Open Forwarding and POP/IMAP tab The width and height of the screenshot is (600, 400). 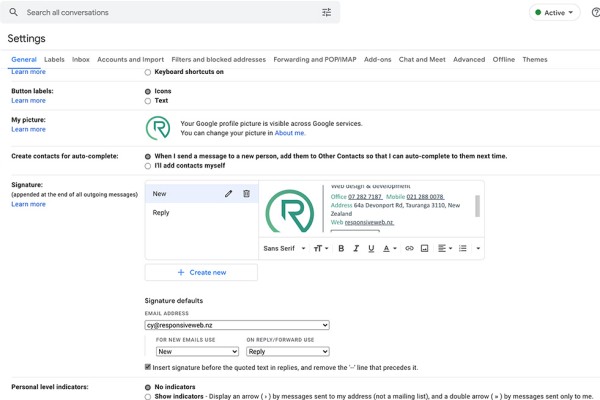tap(315, 59)
